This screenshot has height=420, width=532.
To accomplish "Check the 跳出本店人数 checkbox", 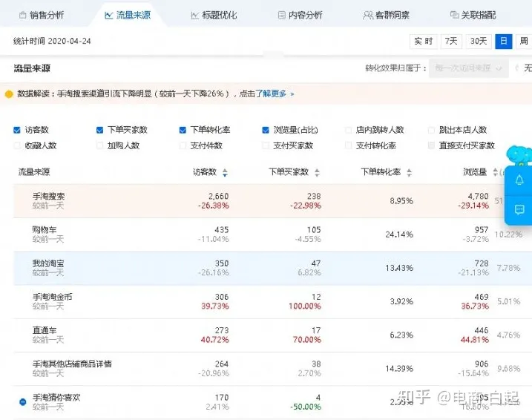I will pos(431,130).
